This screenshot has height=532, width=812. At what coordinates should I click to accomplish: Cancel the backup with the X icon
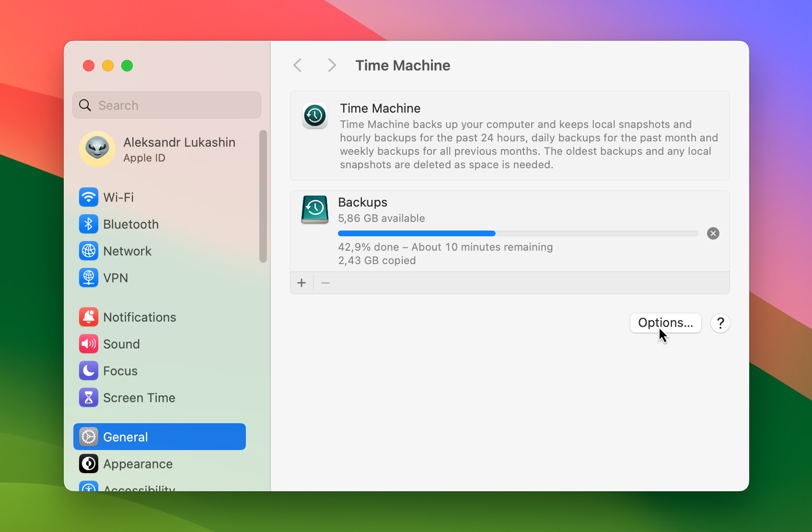(x=713, y=233)
